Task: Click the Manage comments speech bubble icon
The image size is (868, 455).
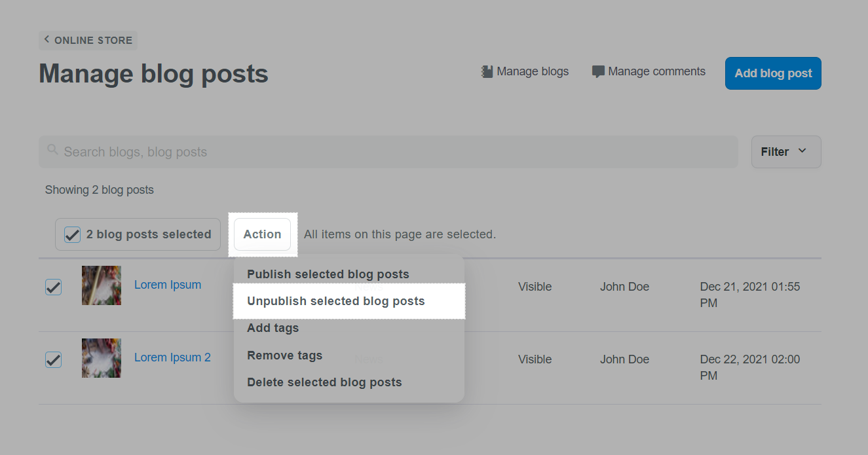Action: pos(598,72)
